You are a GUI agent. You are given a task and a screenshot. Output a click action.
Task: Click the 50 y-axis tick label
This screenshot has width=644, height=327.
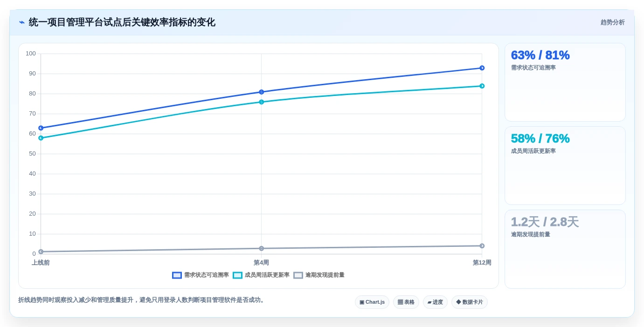click(32, 154)
